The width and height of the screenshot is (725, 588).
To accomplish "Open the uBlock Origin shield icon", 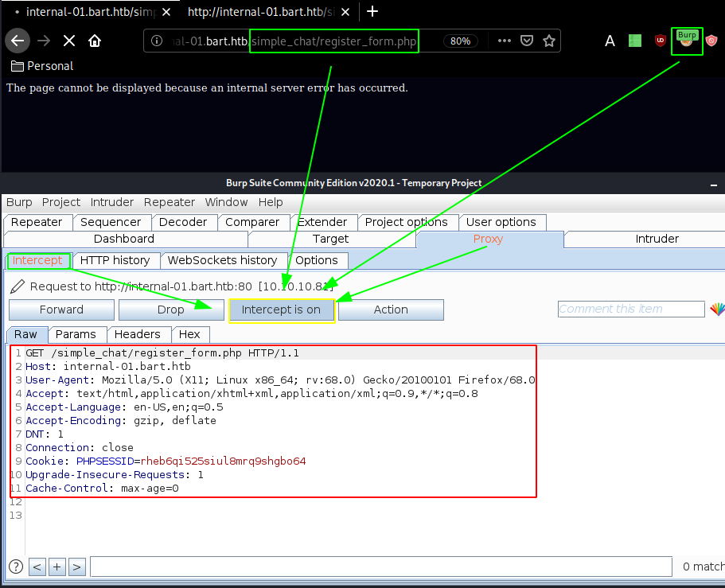I will (661, 41).
